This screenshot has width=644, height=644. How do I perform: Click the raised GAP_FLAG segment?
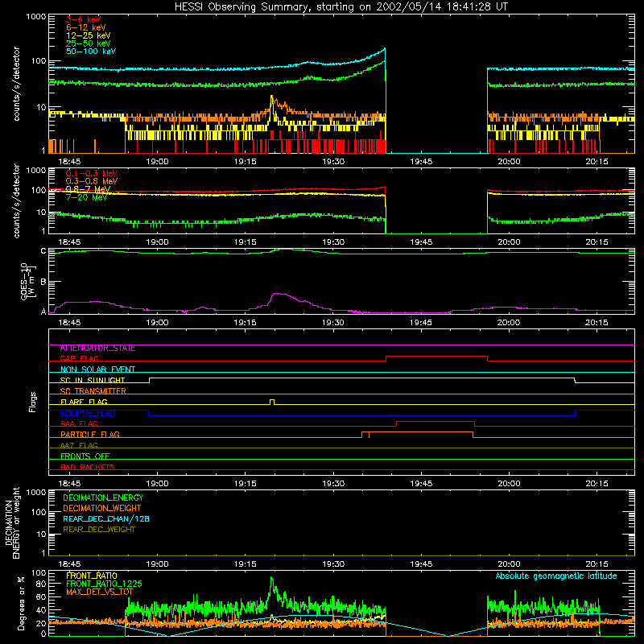[436, 357]
